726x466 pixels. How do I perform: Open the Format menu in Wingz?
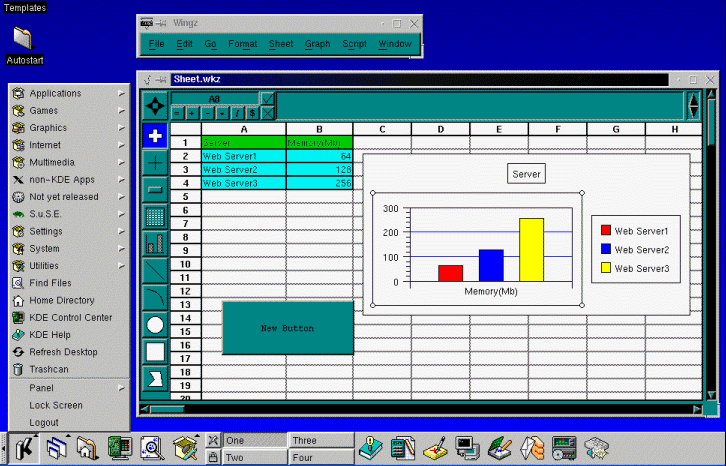(243, 44)
